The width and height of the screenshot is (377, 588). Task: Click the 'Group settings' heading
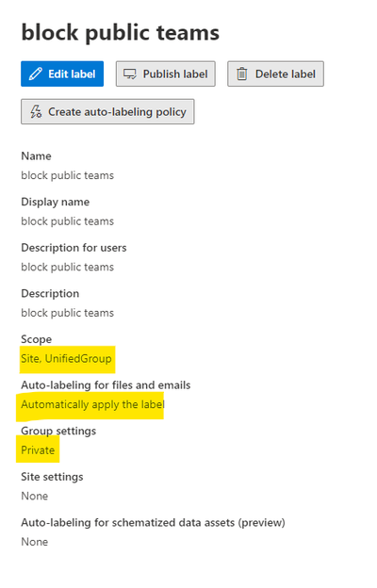coord(58,431)
